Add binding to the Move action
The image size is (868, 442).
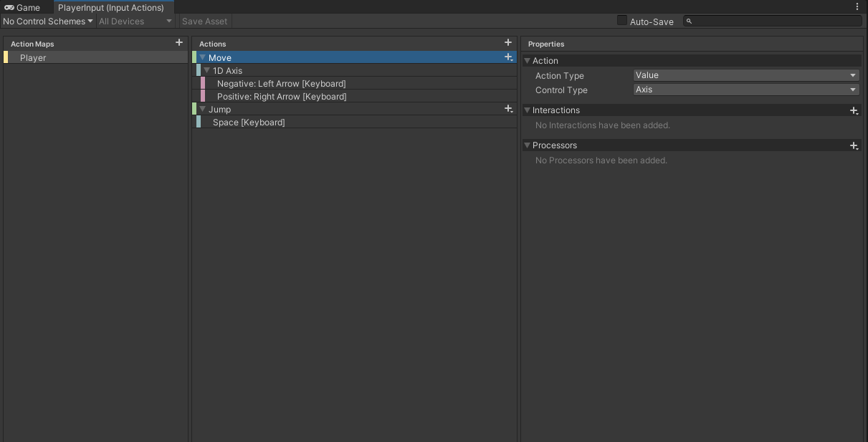pos(508,57)
